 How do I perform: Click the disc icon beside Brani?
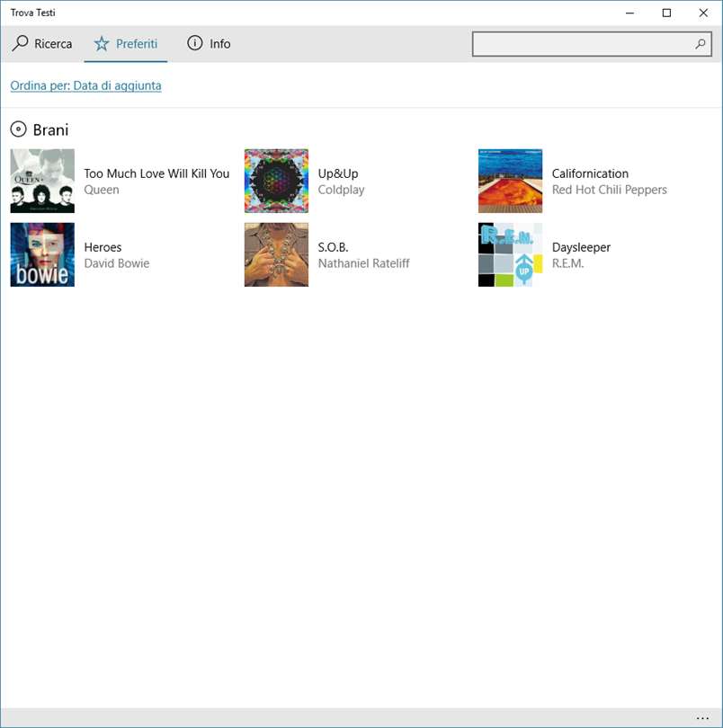[x=18, y=129]
